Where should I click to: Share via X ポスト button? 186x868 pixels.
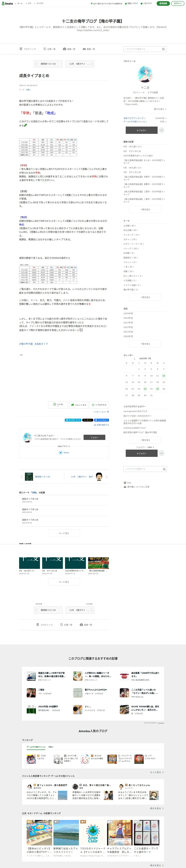click(x=88, y=420)
